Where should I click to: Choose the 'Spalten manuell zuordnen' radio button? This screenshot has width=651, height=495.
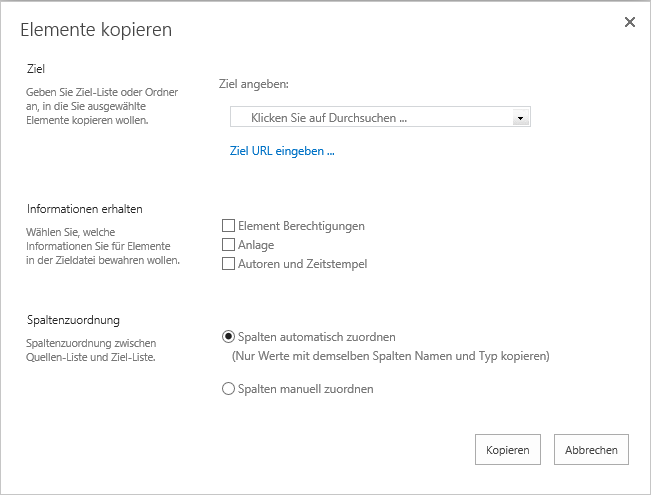pyautogui.click(x=228, y=389)
